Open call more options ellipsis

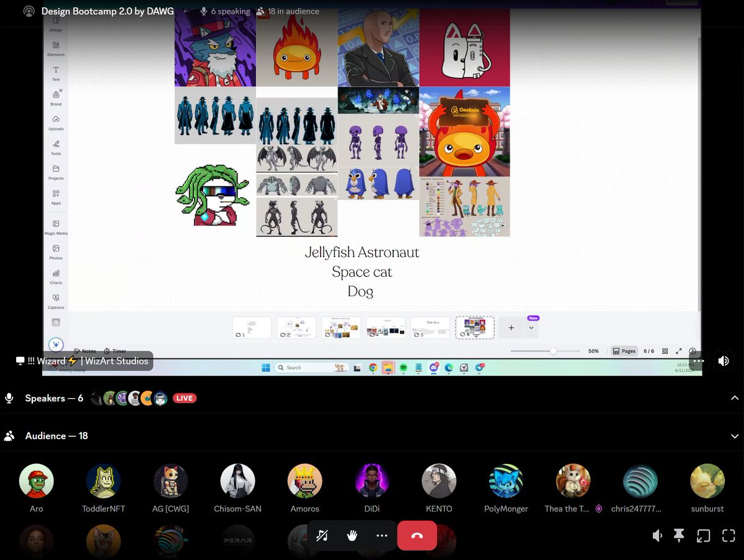click(x=382, y=536)
